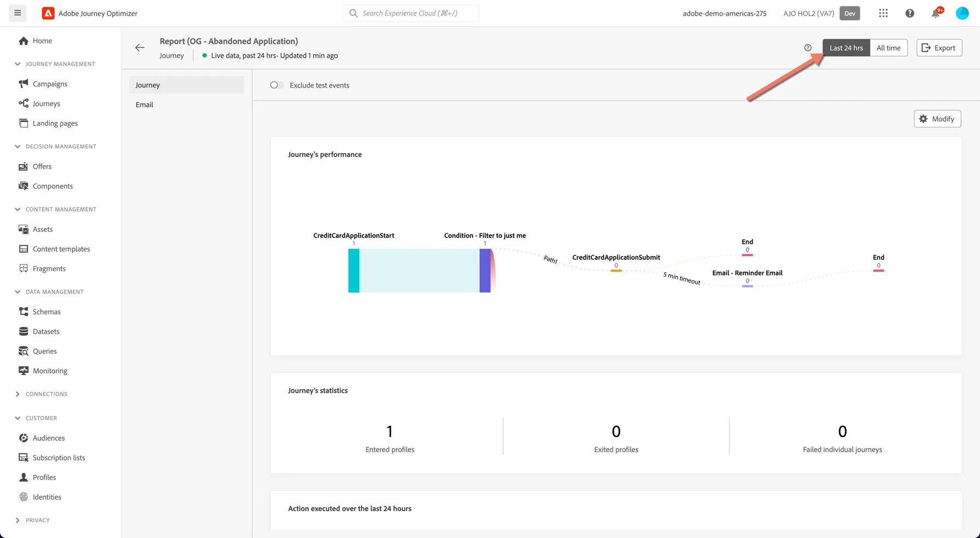Screen dimensions: 980x538
Task: Collapse the Decision Management section
Action: (x=17, y=147)
